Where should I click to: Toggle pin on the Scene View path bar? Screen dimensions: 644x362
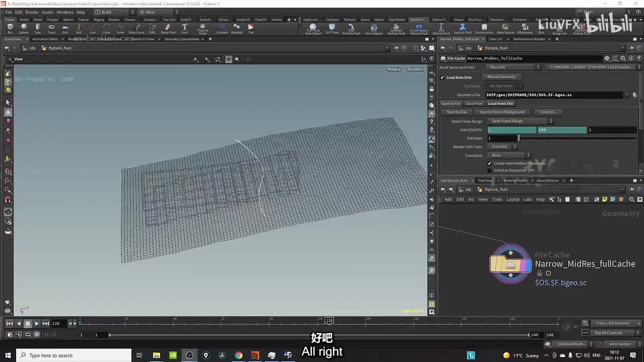[396, 48]
